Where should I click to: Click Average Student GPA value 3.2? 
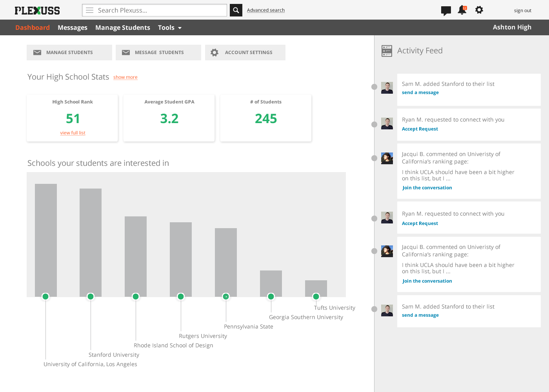(x=169, y=118)
